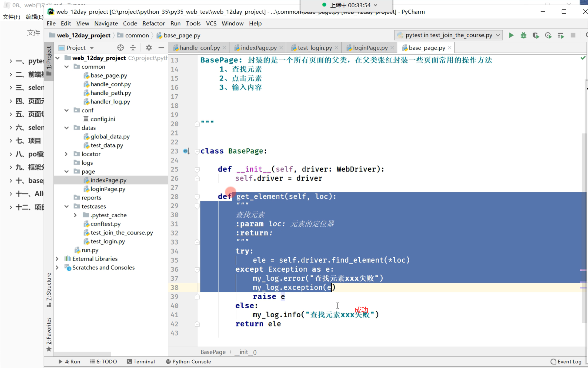The image size is (588, 368).
Task: Collapse the testcases folder
Action: click(x=66, y=206)
